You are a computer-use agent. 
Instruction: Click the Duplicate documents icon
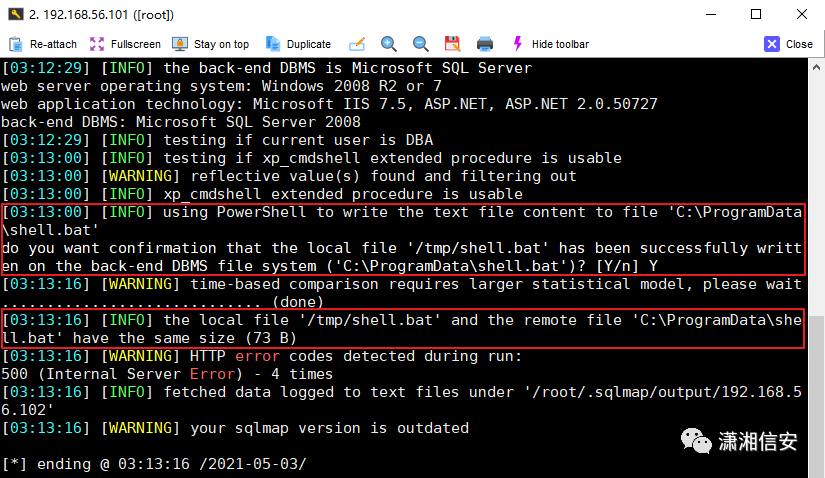pyautogui.click(x=273, y=44)
